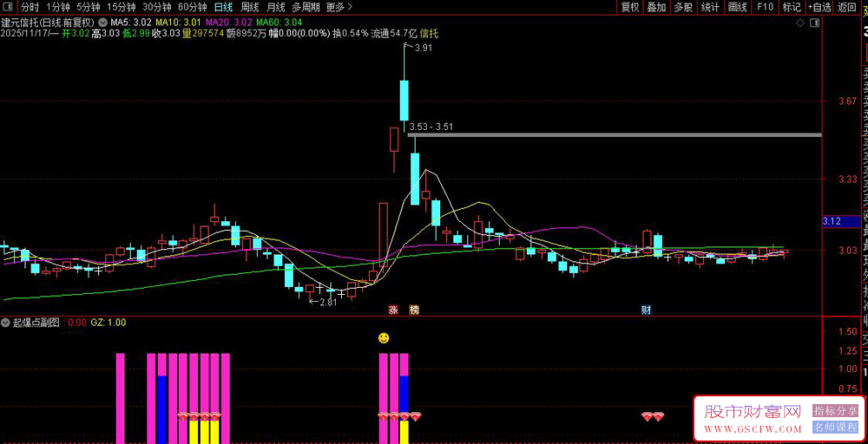Click the 榜 marker icon on chart
The image size is (868, 444).
[x=414, y=310]
